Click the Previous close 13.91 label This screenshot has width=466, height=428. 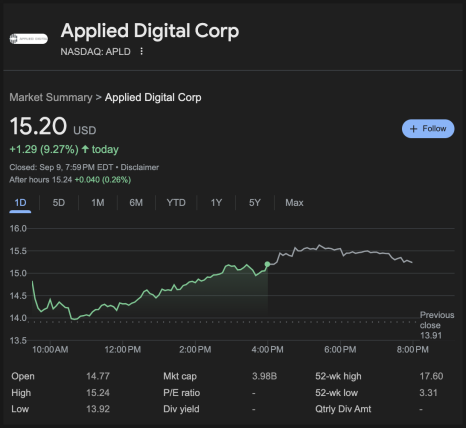tap(437, 325)
